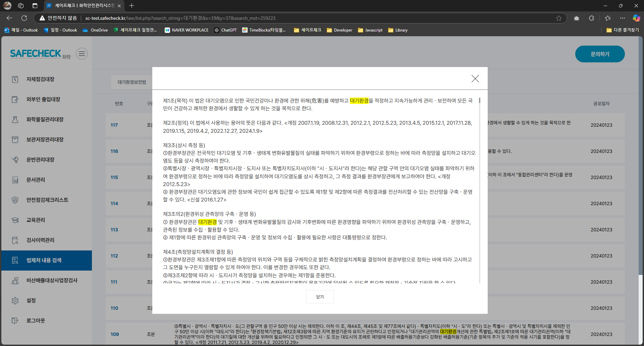The height and width of the screenshot is (346, 644).
Task: Open 보관저장관리대장 box icon
Action: point(15,139)
